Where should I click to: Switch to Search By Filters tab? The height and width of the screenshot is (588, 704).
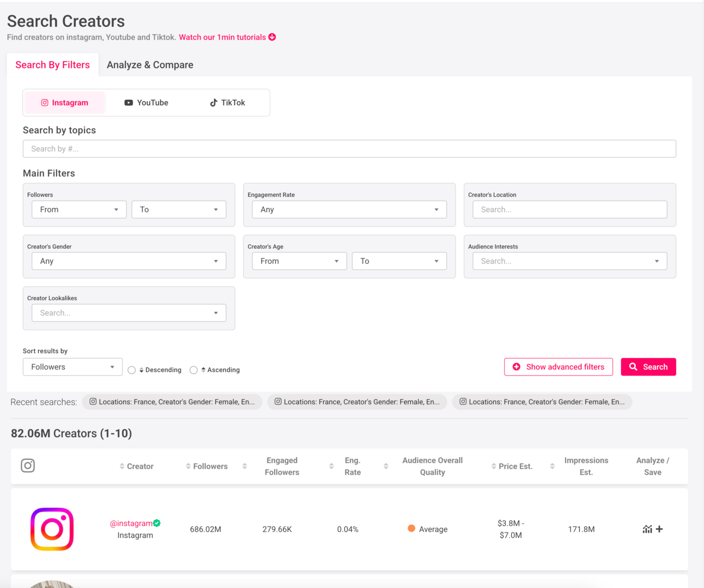tap(52, 65)
